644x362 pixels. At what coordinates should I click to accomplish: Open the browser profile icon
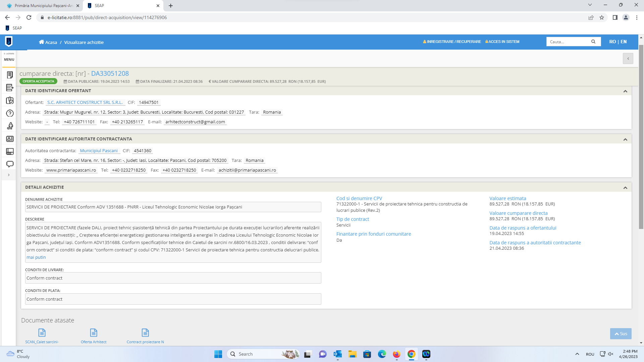(x=626, y=17)
